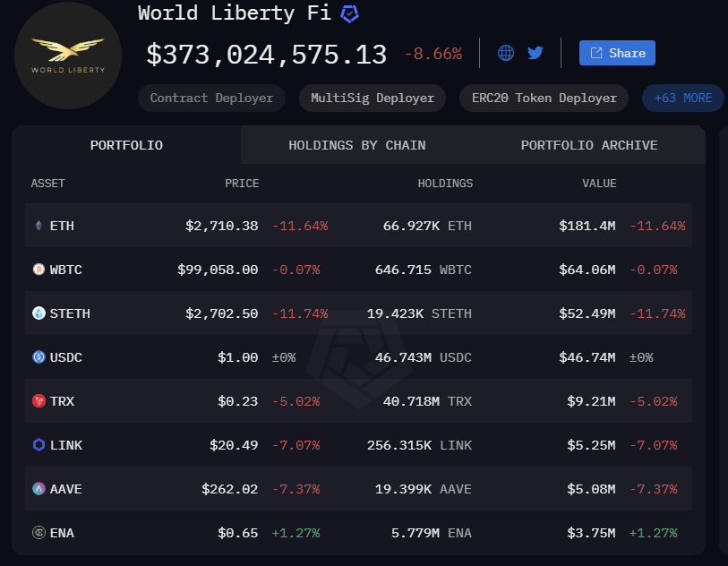This screenshot has height=566, width=728.
Task: Expand the +63 MORE tags
Action: [683, 98]
